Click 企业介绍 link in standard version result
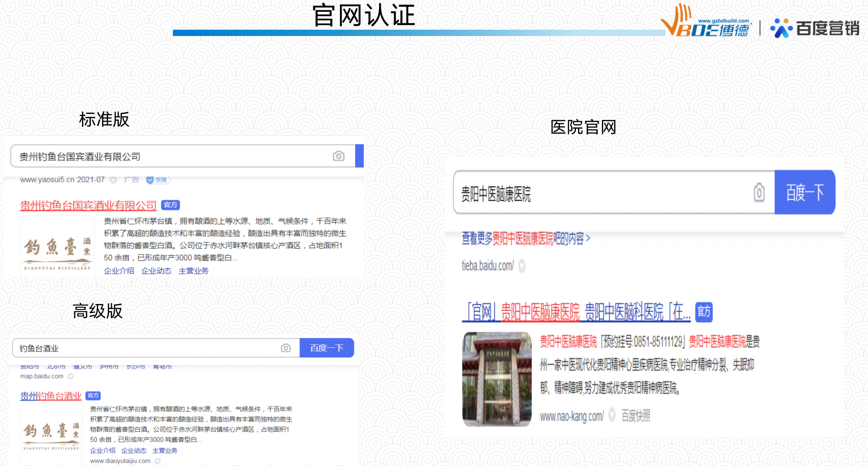The width and height of the screenshot is (868, 466). tap(119, 271)
